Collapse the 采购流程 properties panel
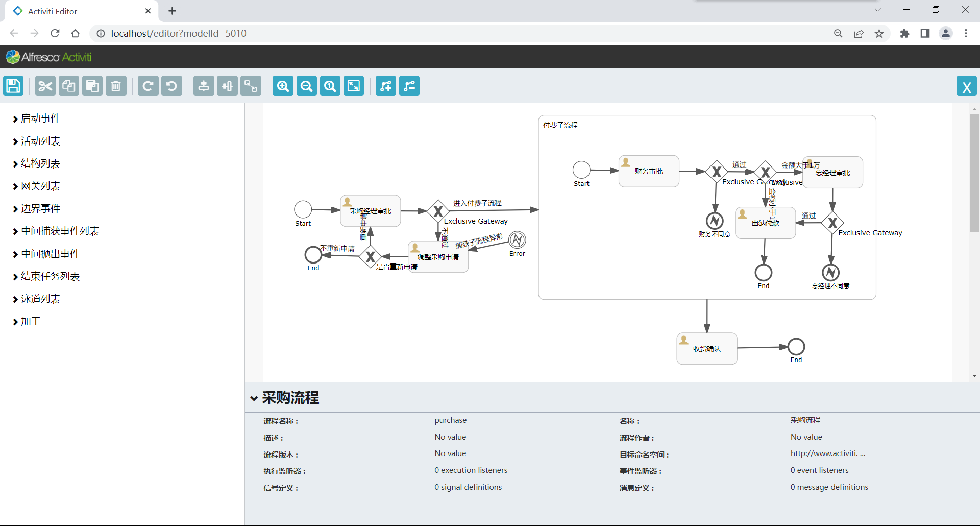This screenshot has width=980, height=526. 254,398
